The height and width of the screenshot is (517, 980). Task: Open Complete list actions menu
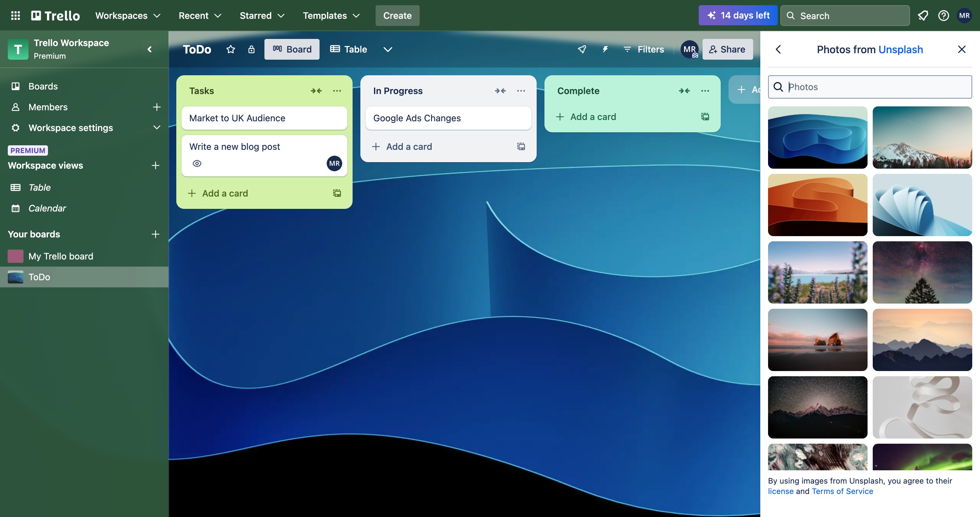705,90
